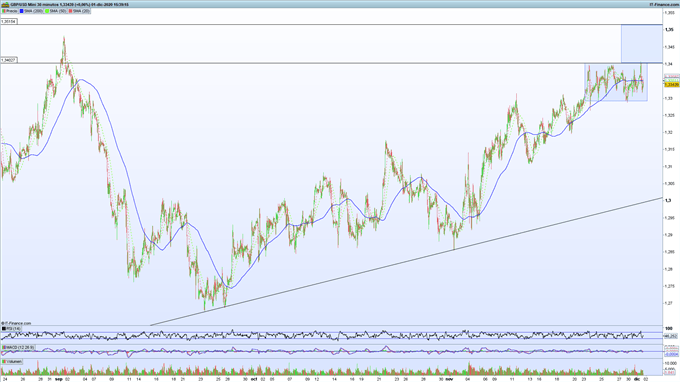Click the lower blue rectangle around recent candles
This screenshot has height=382, width=680.
(616, 82)
